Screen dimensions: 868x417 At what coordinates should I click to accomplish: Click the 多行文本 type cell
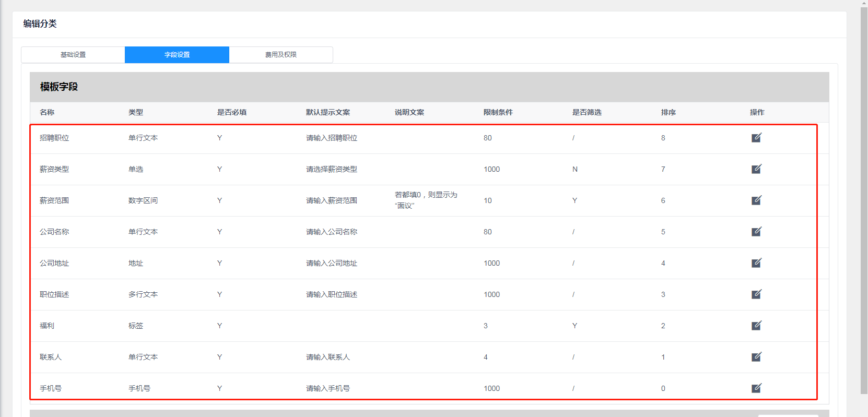[143, 294]
